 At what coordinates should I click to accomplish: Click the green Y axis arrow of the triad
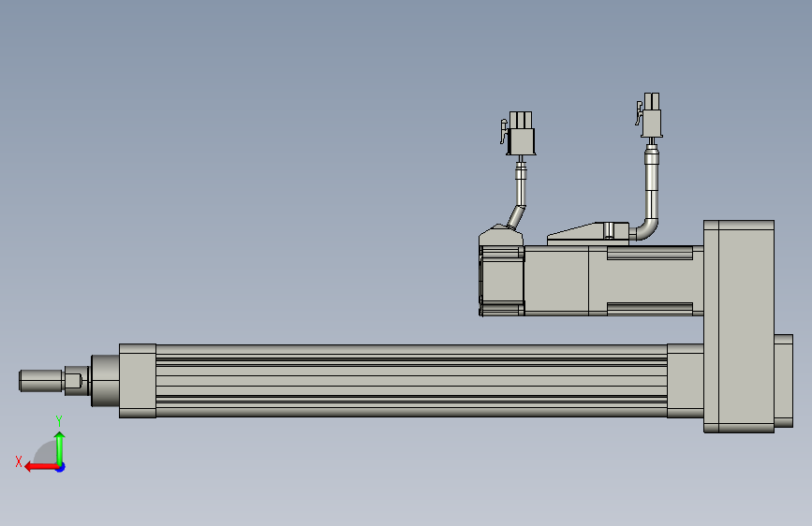(60, 448)
